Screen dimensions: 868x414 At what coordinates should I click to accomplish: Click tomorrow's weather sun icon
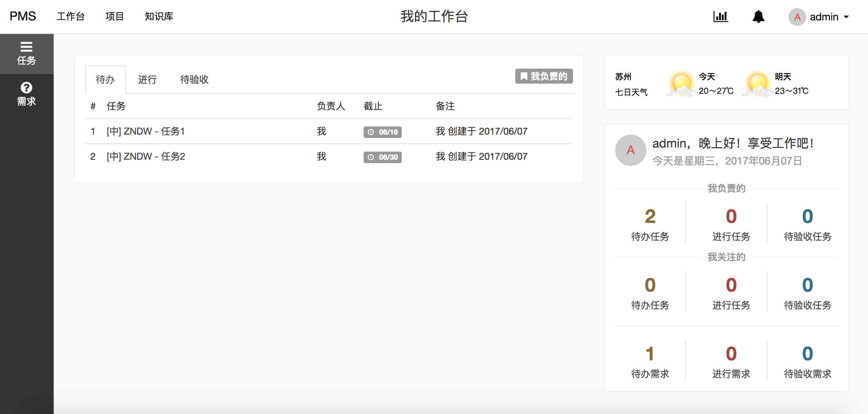click(757, 84)
